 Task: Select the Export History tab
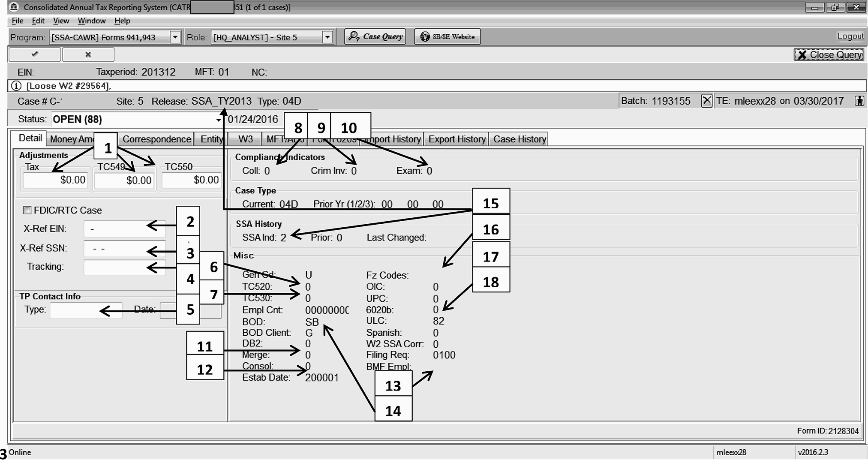pos(457,139)
